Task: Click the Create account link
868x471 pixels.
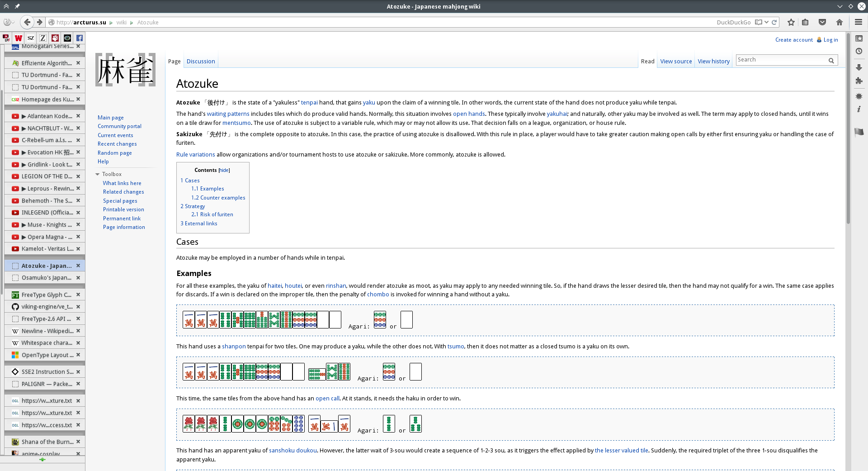Action: [794, 40]
